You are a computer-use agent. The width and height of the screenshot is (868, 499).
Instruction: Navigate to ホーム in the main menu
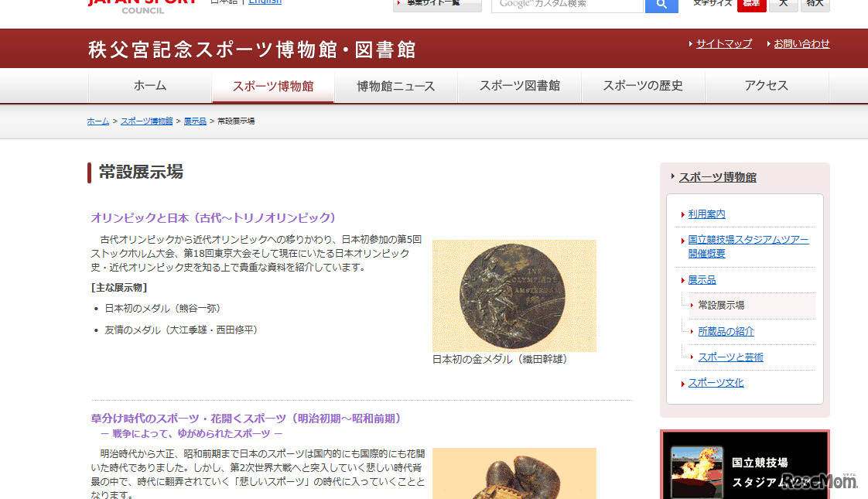click(149, 86)
